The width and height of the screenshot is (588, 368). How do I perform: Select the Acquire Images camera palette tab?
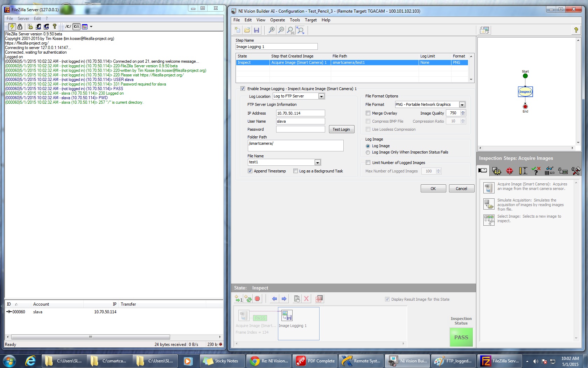[483, 170]
